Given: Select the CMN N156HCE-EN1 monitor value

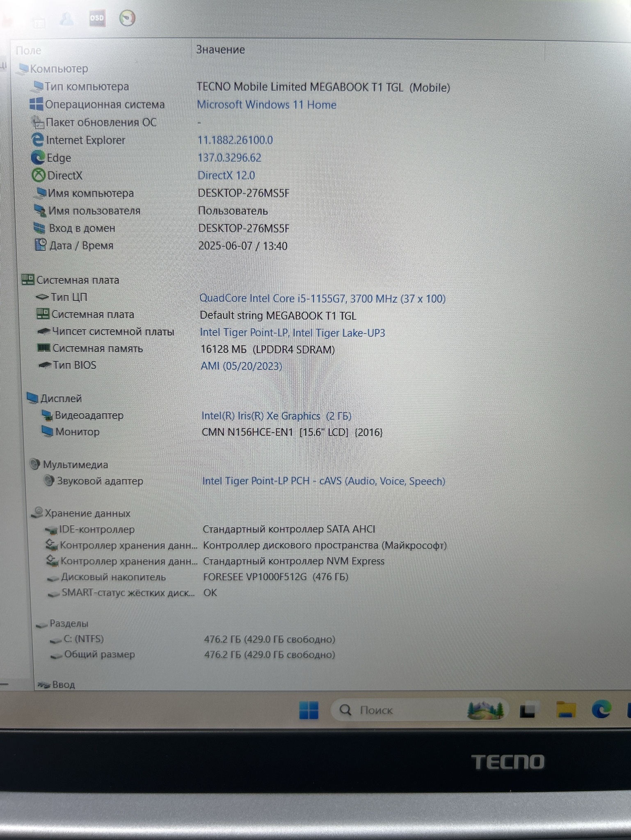Looking at the screenshot, I should [x=292, y=432].
